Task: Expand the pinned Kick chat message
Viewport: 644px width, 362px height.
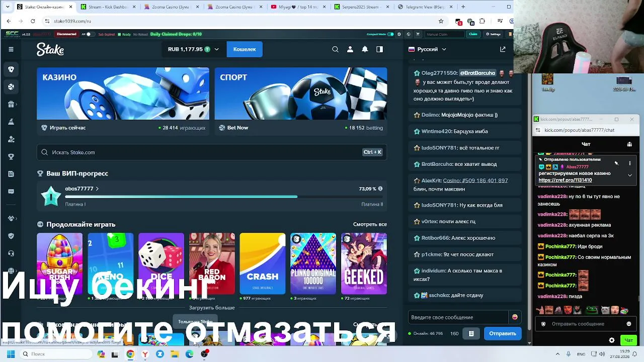Action: coord(629,175)
